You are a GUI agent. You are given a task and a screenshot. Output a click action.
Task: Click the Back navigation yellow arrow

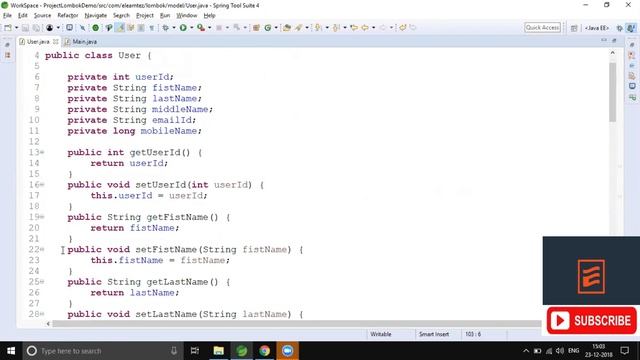tap(365, 28)
